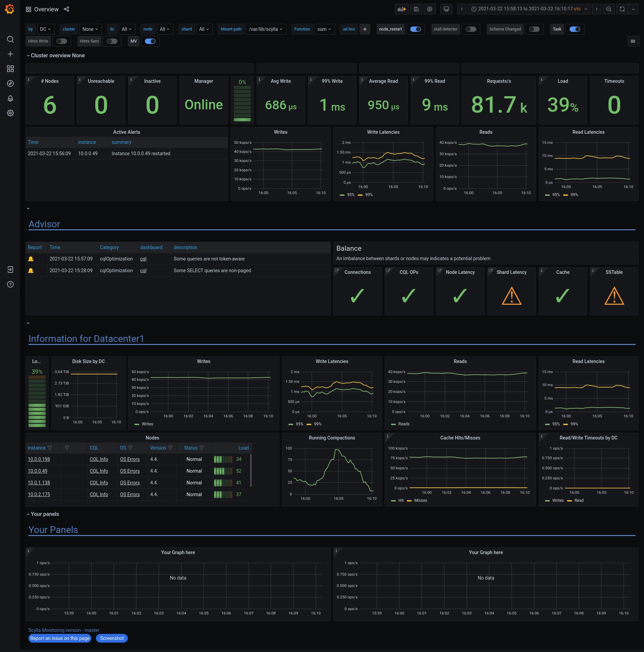
Task: Open the time range picker
Action: tap(529, 9)
